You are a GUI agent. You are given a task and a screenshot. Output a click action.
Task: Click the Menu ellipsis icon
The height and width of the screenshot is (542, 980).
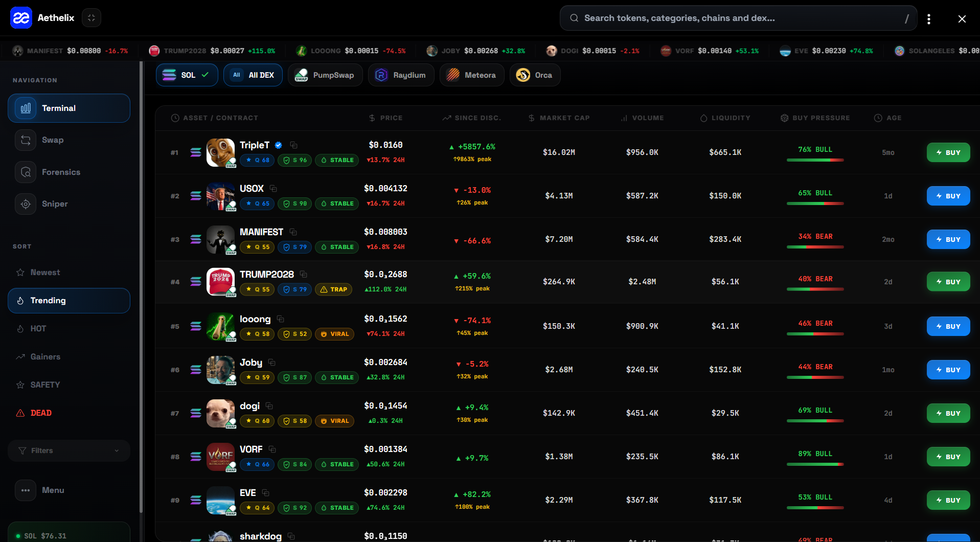[26, 490]
